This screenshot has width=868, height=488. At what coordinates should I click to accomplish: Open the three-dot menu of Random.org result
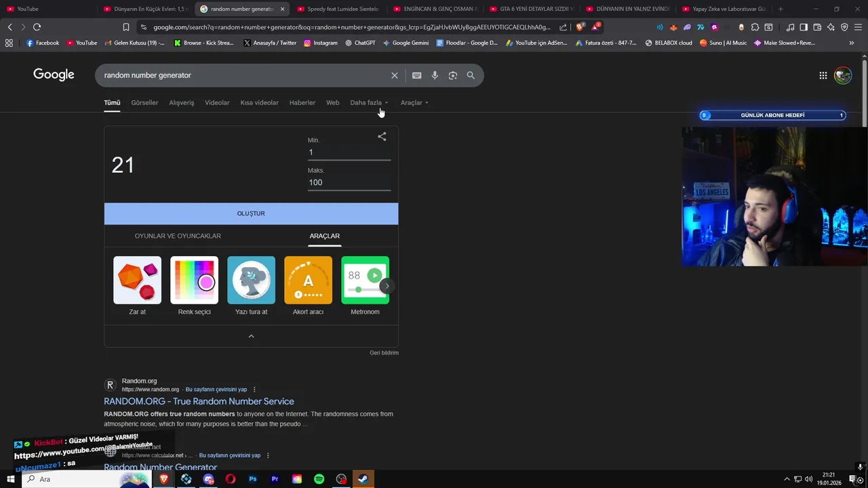[x=254, y=390]
